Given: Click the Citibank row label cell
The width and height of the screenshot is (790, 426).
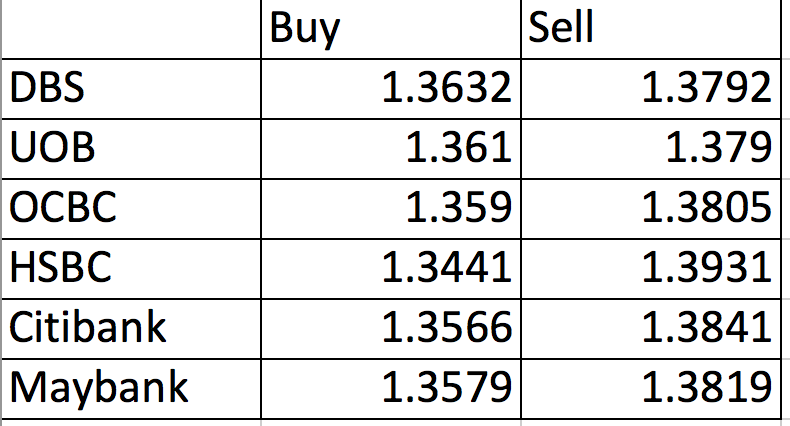Looking at the screenshot, I should [x=130, y=327].
